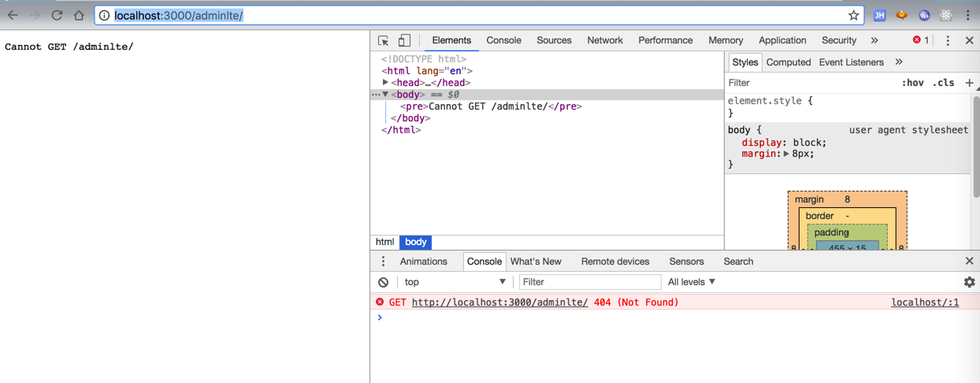Open the Sensors drawer tab
This screenshot has height=383, width=980.
click(686, 262)
